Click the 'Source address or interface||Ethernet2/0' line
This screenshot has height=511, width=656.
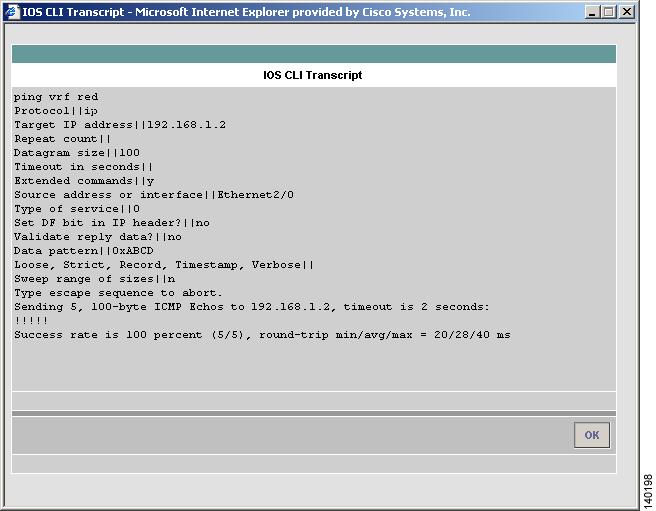tap(154, 195)
